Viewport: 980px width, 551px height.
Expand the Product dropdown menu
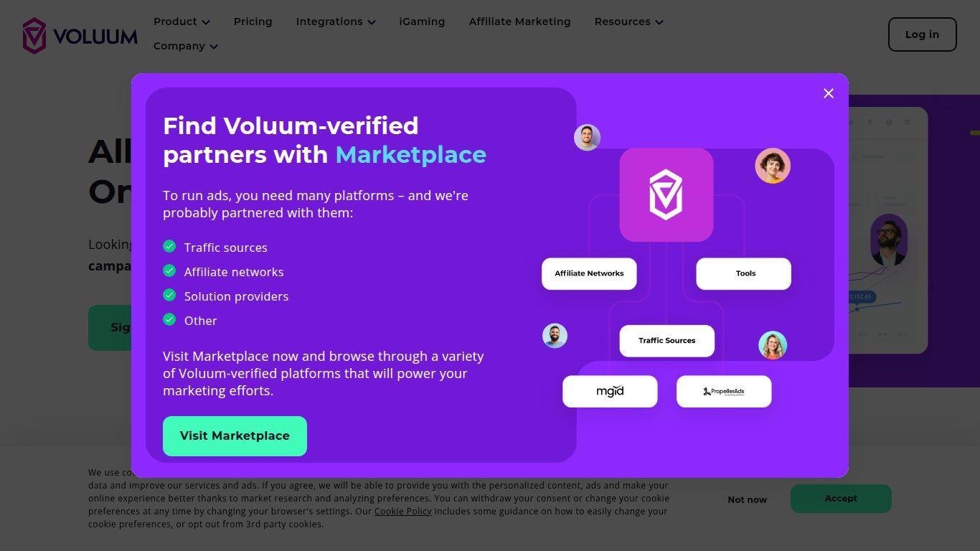pyautogui.click(x=182, y=22)
